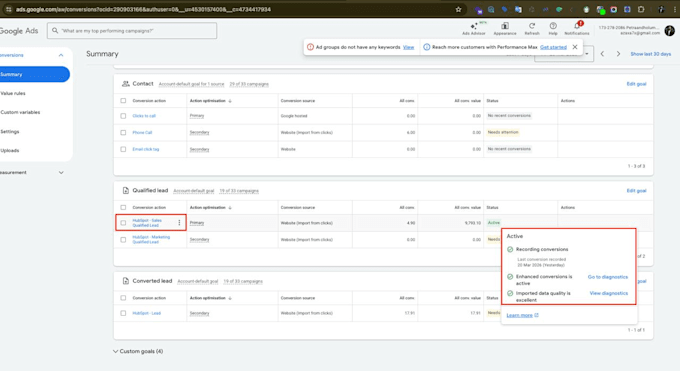Click the Qualified lead goal icon
The image size is (680, 371).
click(125, 190)
